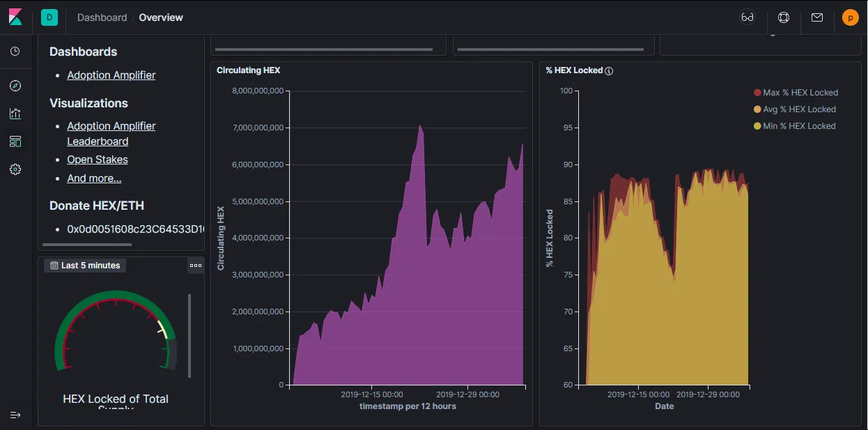Click the Dashboards heading
Screen dimensions: 868x430
click(x=83, y=52)
